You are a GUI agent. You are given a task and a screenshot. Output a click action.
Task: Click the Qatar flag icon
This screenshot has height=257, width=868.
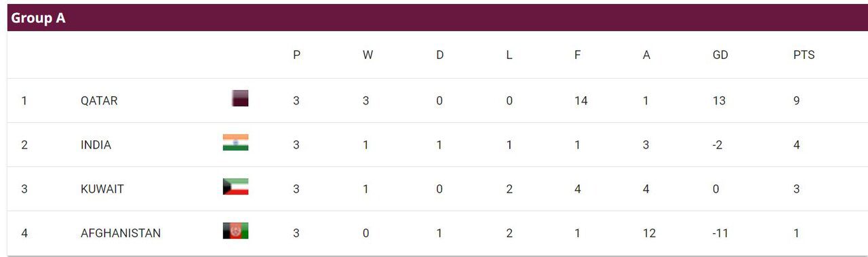pos(240,98)
